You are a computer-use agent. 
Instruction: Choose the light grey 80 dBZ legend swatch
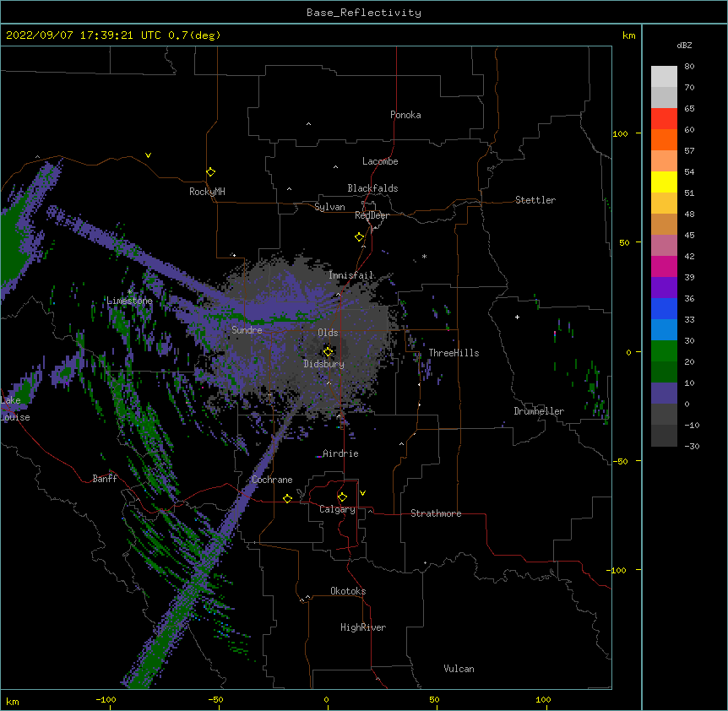click(664, 76)
